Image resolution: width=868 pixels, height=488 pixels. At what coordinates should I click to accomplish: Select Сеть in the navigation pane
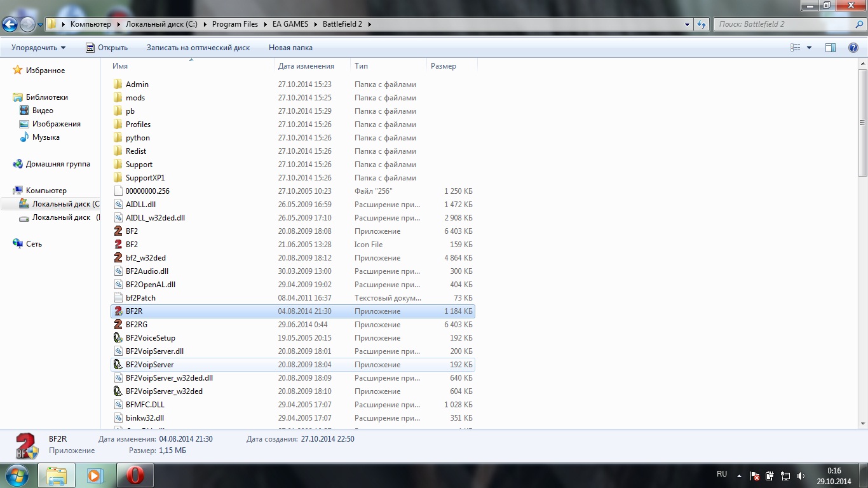34,244
